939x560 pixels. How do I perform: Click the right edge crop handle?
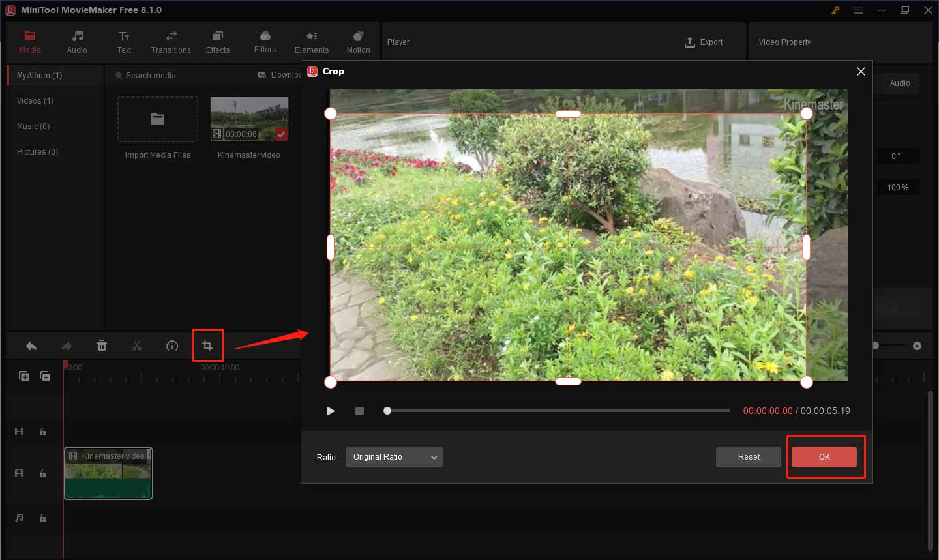807,247
